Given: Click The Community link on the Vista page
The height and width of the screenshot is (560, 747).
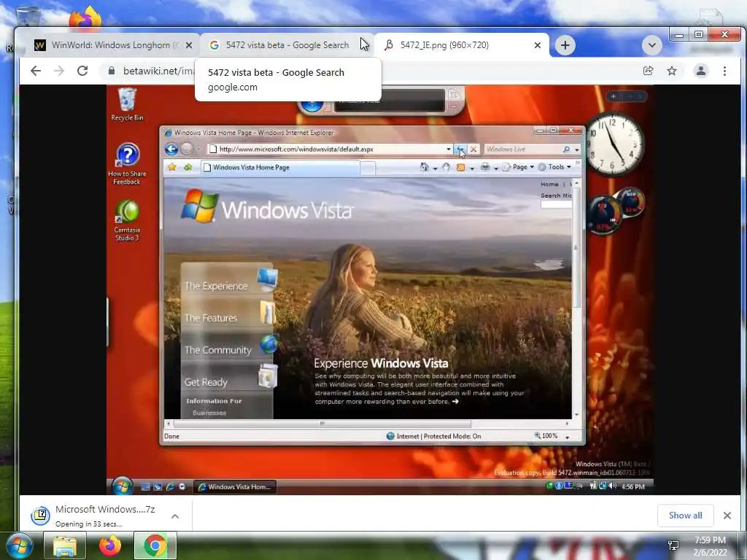Looking at the screenshot, I should tap(217, 350).
